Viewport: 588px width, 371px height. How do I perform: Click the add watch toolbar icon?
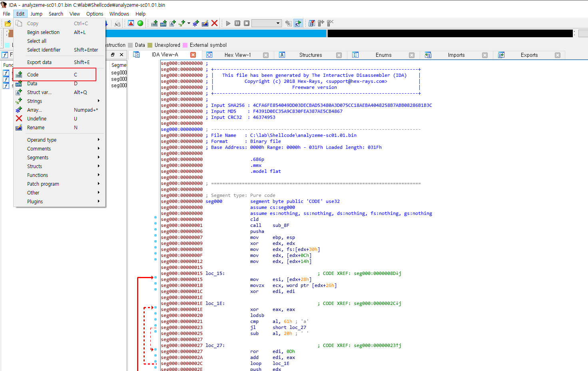point(321,23)
